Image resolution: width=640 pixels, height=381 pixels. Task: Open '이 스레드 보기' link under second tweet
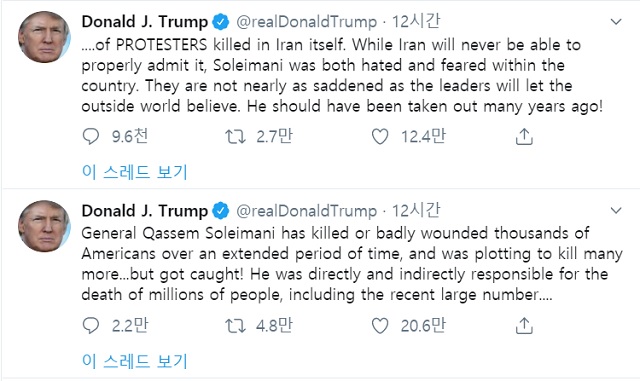click(135, 361)
